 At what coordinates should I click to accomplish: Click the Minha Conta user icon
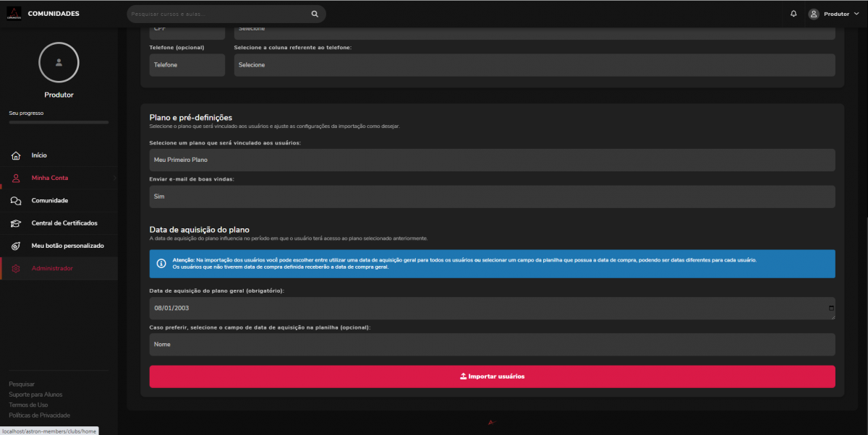(x=16, y=178)
